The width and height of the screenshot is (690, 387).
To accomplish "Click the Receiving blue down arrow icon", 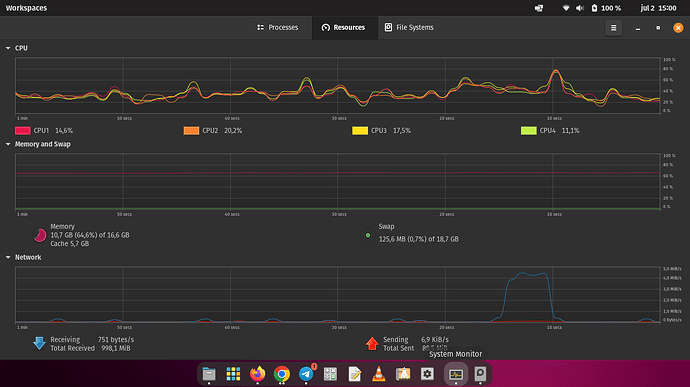I will point(39,343).
